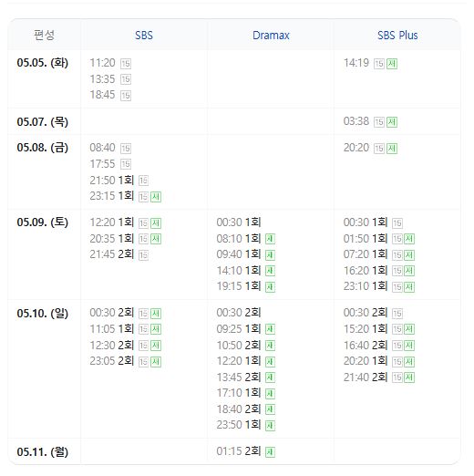
Task: Click the 15 rating icon beside SBS 11:20
Action: click(x=126, y=64)
